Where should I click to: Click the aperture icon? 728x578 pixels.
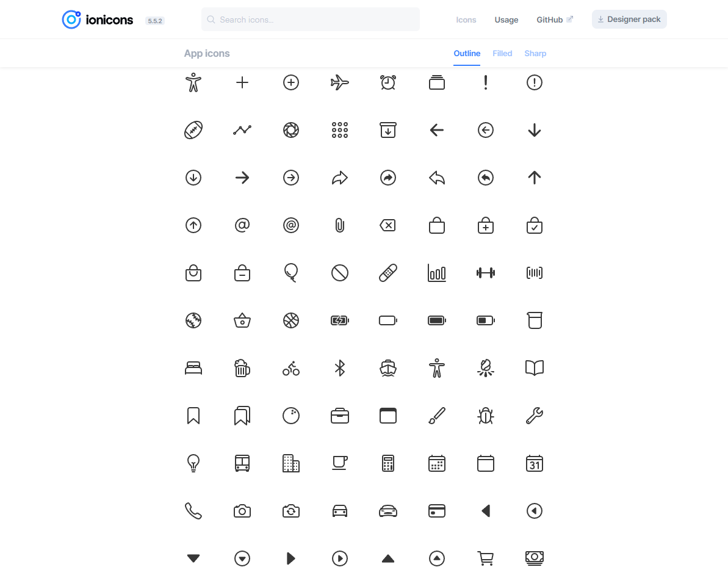point(290,130)
